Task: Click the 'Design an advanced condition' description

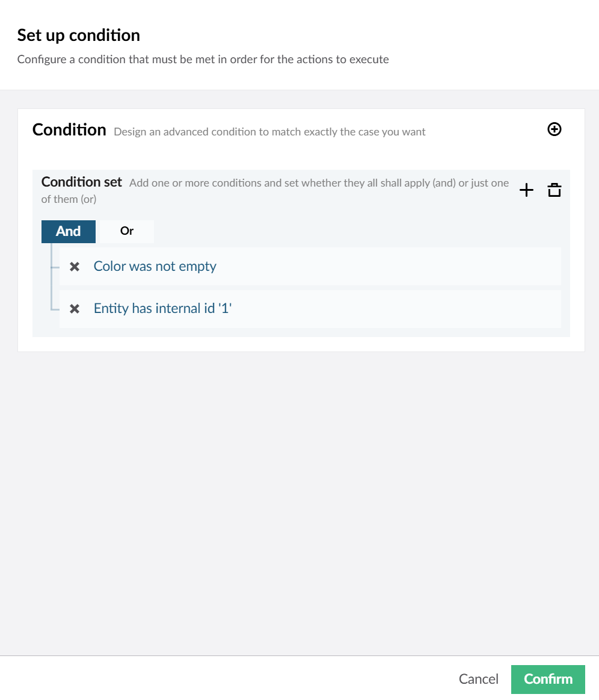Action: (x=269, y=132)
